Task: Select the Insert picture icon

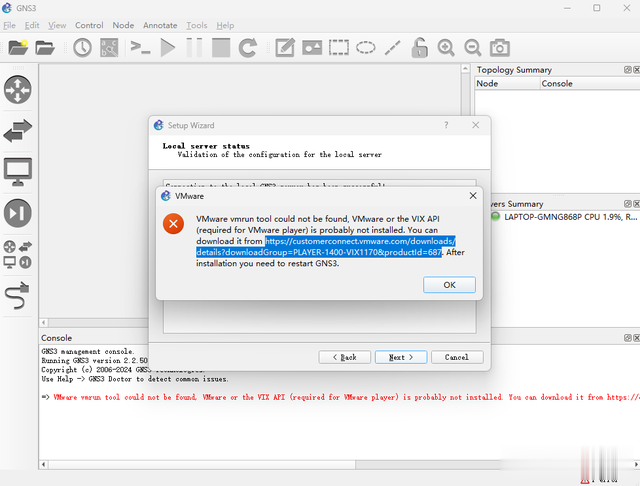Action: (312, 48)
